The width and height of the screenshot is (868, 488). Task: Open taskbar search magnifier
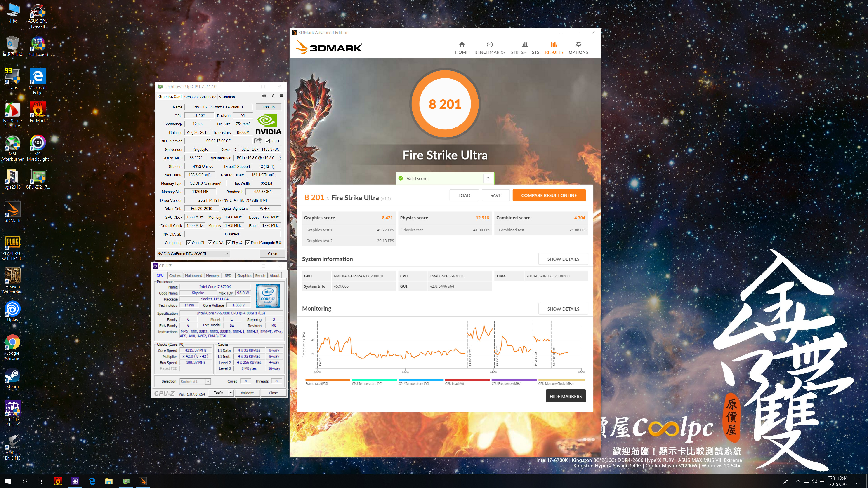[x=24, y=481]
